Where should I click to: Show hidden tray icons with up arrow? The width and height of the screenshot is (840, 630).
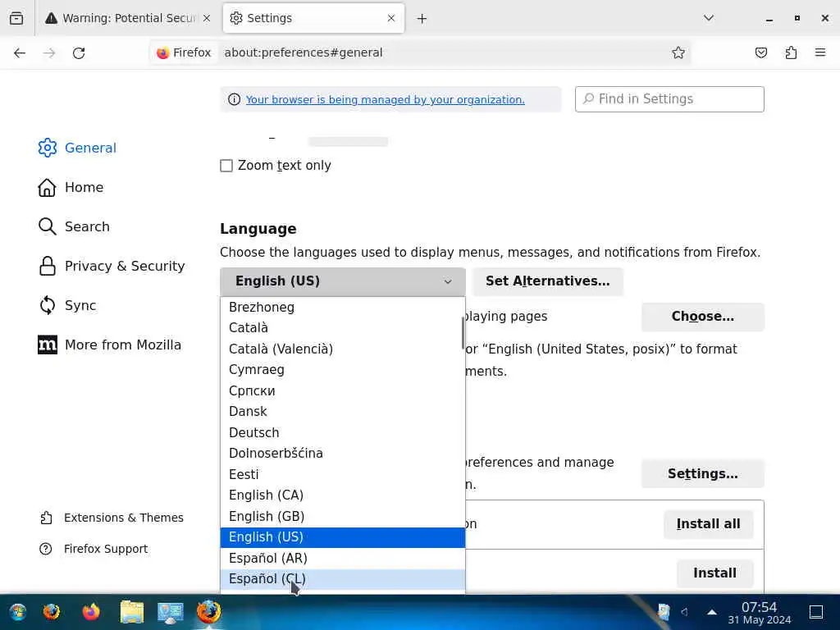[x=712, y=612]
